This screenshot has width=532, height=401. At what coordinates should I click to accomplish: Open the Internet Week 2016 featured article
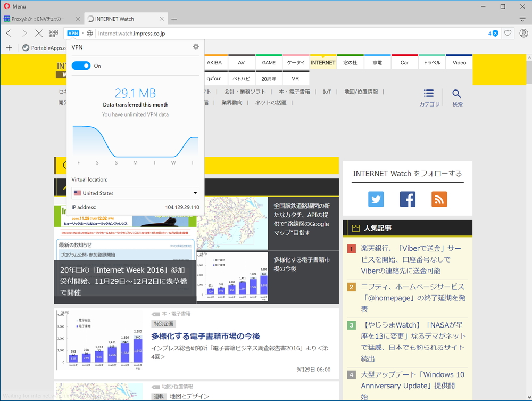(x=125, y=281)
